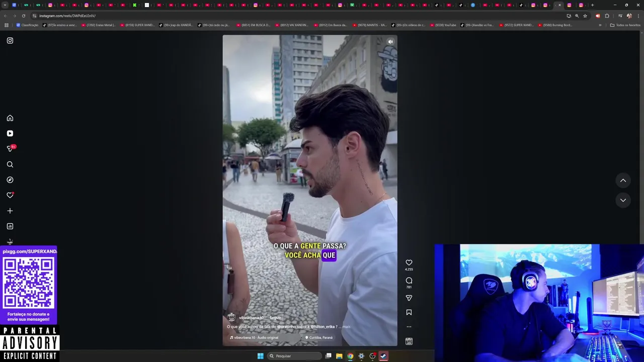
Task: Click install app icon in address bar
Action: pyautogui.click(x=569, y=16)
